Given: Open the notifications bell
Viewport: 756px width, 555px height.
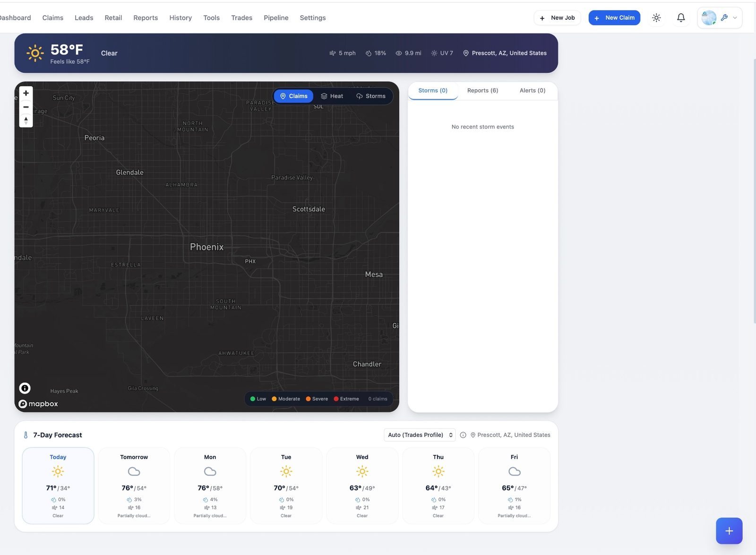Looking at the screenshot, I should pos(681,18).
